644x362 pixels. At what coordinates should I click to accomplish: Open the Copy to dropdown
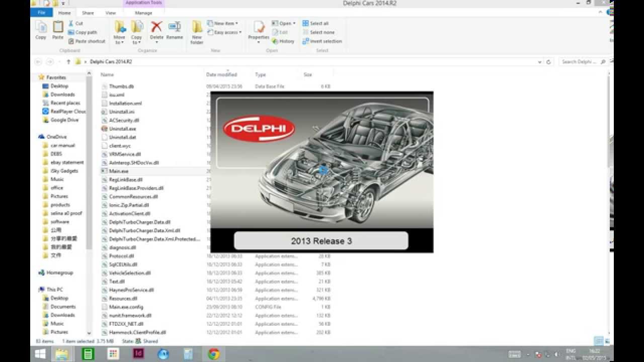tap(136, 33)
